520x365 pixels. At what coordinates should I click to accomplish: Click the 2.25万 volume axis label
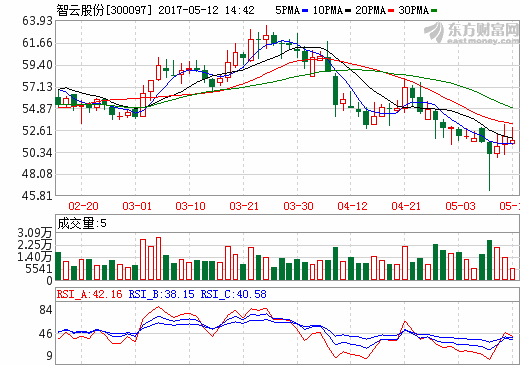[x=35, y=245]
